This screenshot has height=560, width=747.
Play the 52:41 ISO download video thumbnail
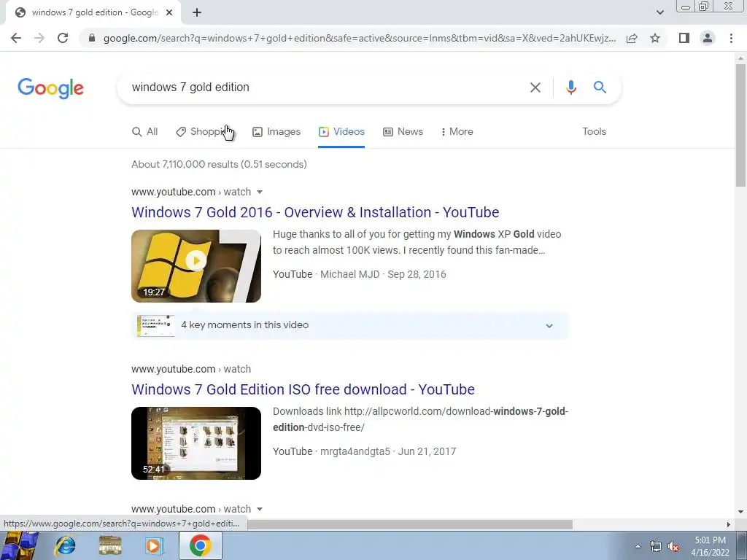[196, 443]
